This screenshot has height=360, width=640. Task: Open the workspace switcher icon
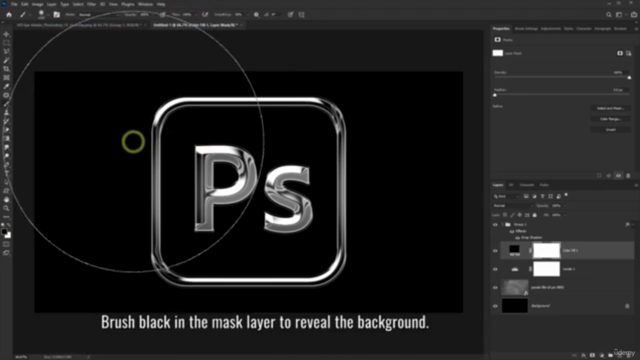(620, 15)
